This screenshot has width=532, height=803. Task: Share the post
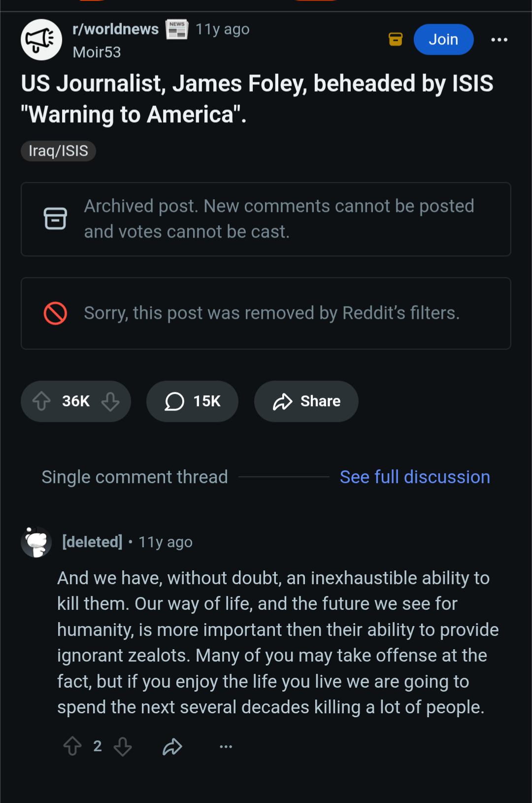tap(306, 401)
